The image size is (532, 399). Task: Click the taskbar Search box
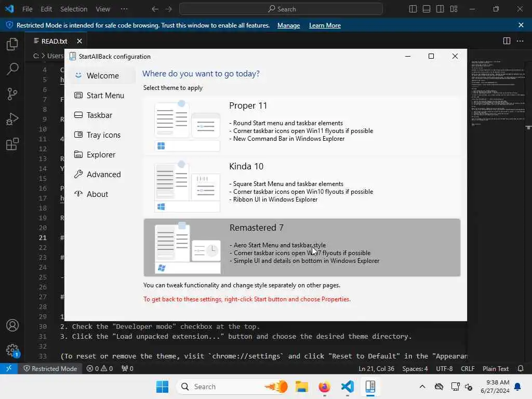pyautogui.click(x=232, y=387)
